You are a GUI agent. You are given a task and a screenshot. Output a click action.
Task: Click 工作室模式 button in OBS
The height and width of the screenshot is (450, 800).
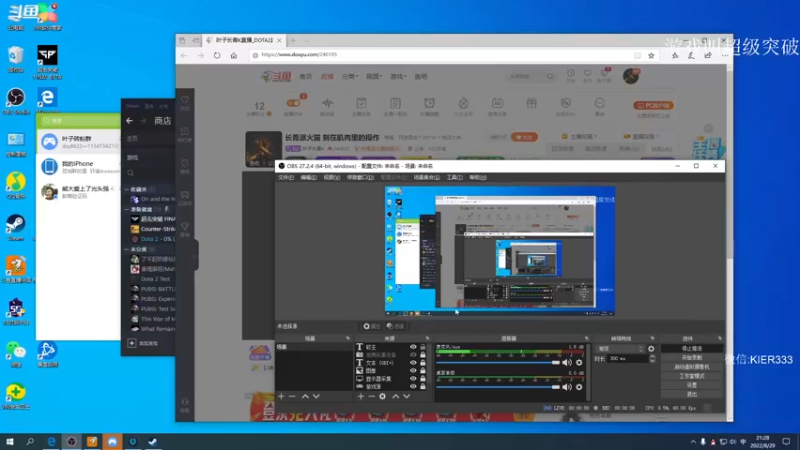tap(692, 376)
